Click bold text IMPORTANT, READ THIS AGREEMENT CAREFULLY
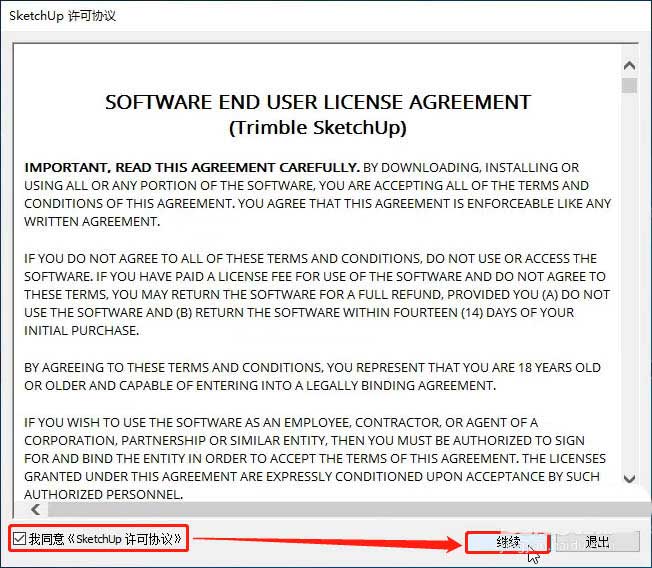This screenshot has width=652, height=568. pyautogui.click(x=192, y=168)
